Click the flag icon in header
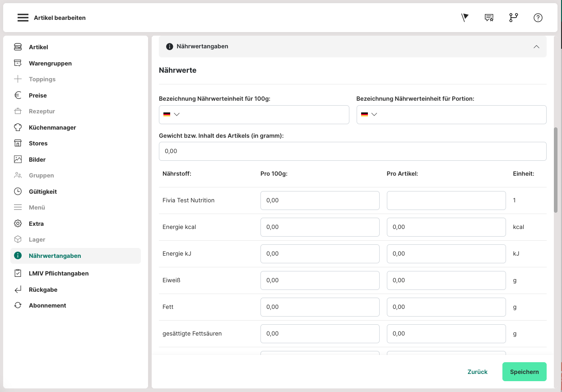 click(465, 18)
